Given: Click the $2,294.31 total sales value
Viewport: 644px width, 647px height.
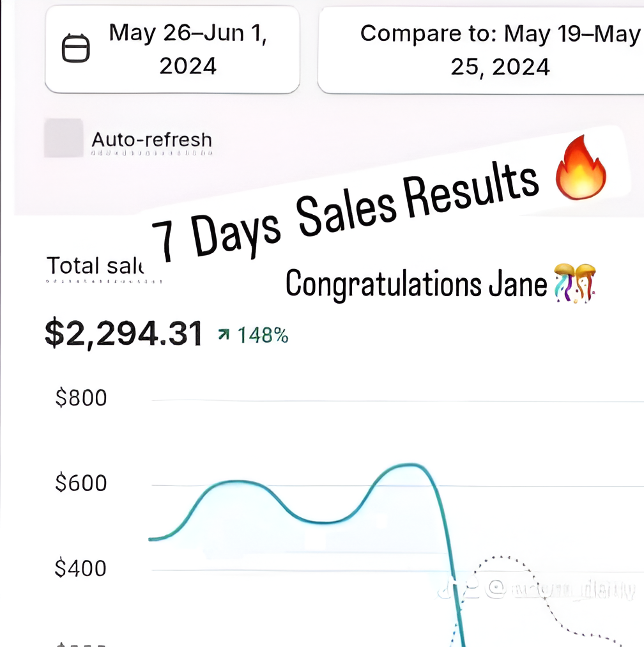Looking at the screenshot, I should (x=123, y=334).
